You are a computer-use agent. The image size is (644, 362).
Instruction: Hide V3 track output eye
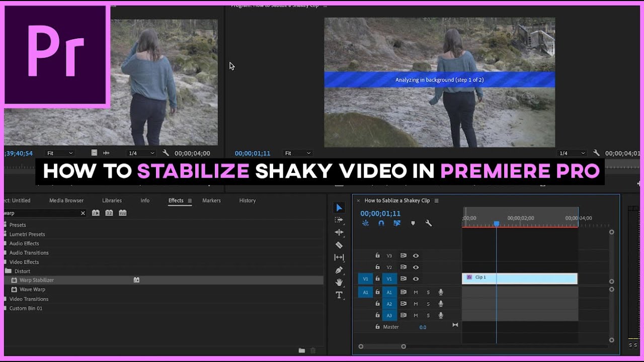(416, 255)
